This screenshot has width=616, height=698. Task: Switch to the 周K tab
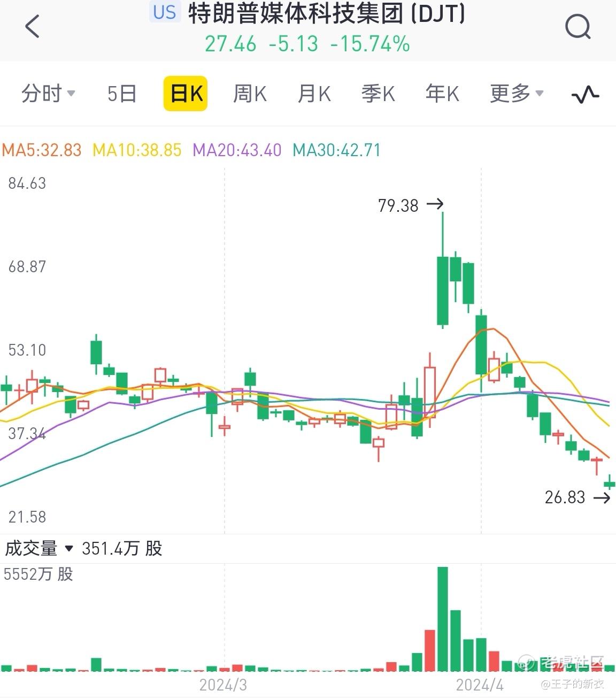tap(250, 94)
